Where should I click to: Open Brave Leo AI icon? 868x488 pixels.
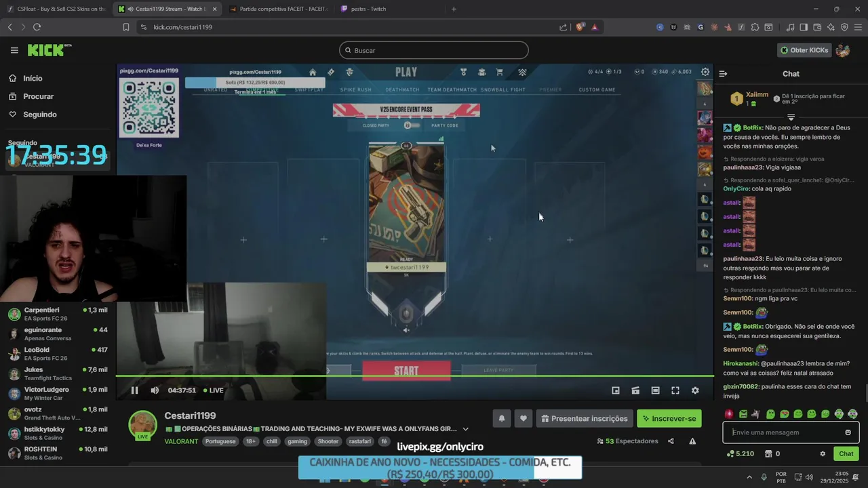831,27
